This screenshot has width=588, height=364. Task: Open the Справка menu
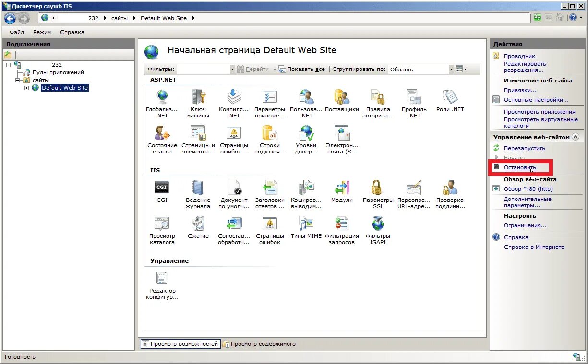click(72, 32)
